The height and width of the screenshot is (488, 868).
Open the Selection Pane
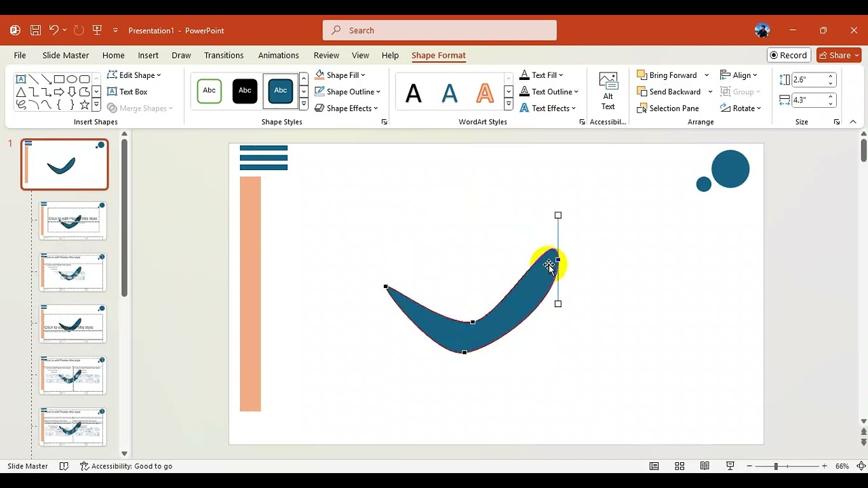(x=668, y=108)
